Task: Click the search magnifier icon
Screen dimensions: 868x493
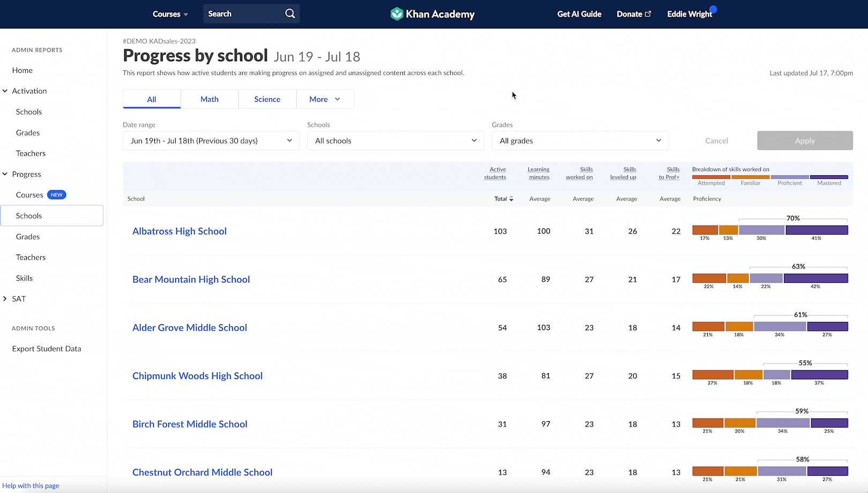Action: pos(290,14)
